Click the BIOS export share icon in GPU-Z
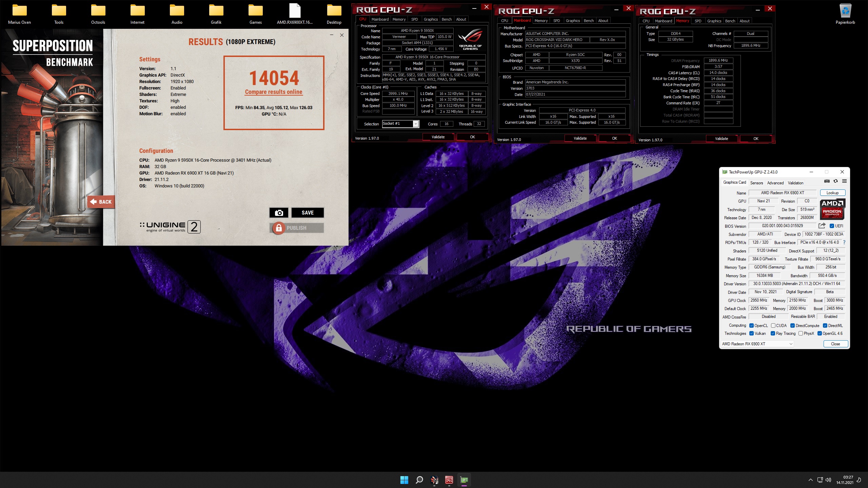Screen dimensions: 868x488 822,226
